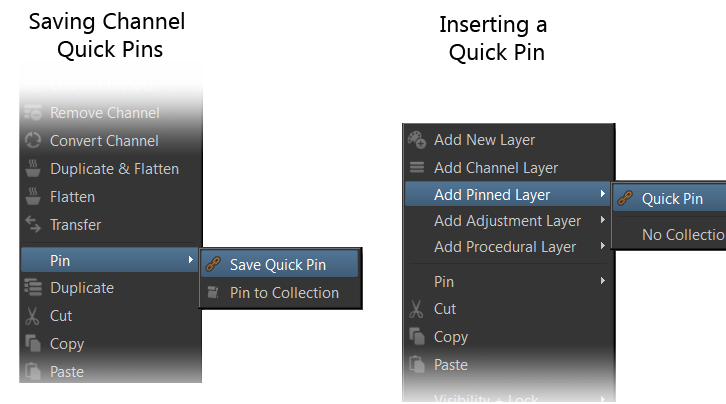The image size is (726, 404).
Task: Click Paste in the left context menu
Action: click(x=67, y=372)
